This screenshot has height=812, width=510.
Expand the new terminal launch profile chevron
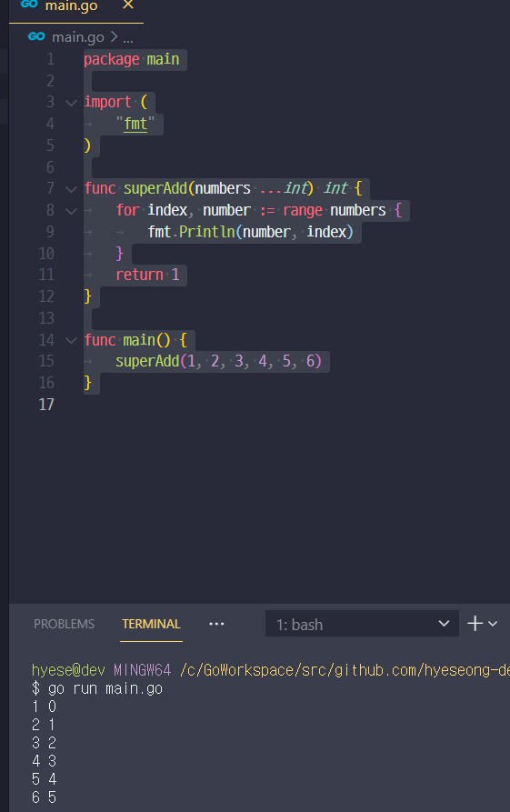[493, 624]
